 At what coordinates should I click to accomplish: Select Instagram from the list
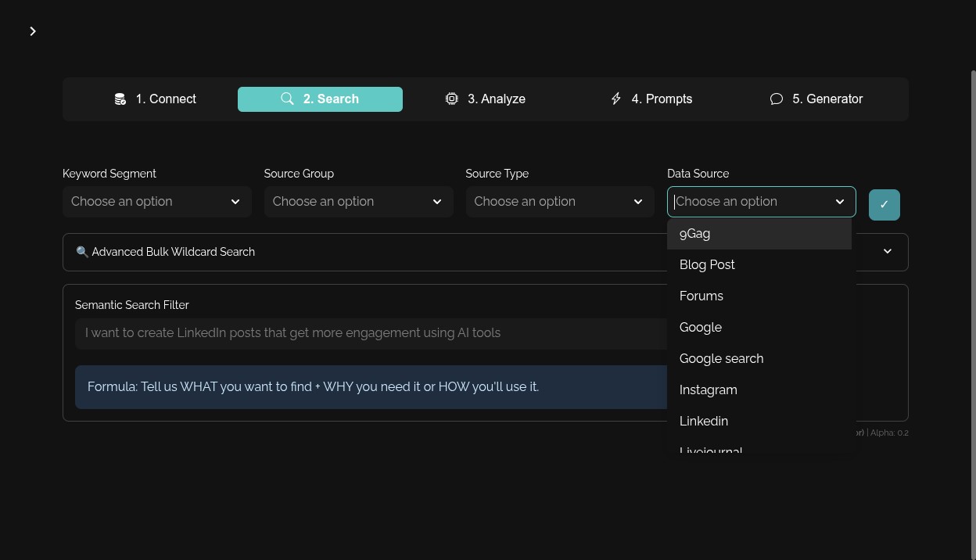point(759,390)
